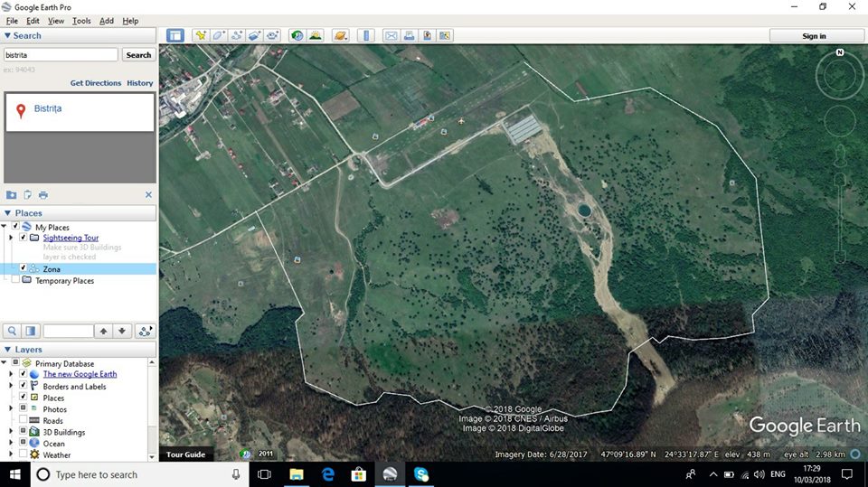Check the Temporary Places checkbox

click(x=14, y=281)
